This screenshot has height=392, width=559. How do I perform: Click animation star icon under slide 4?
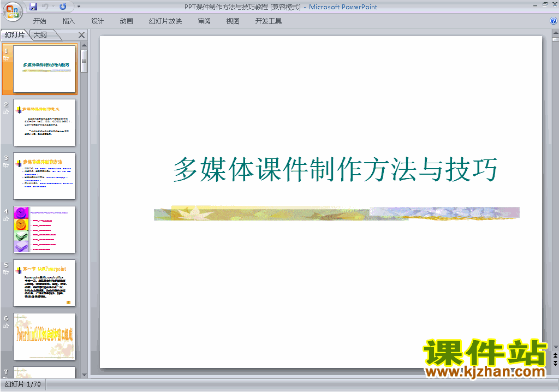tap(6, 218)
